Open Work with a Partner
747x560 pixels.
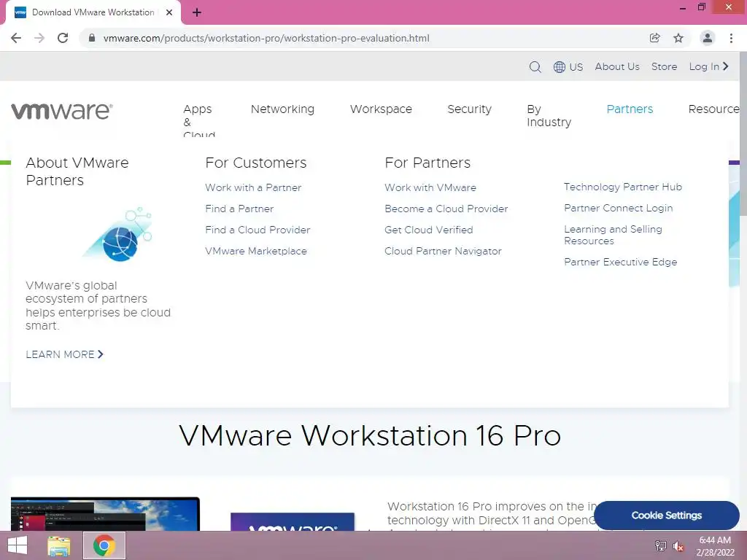pyautogui.click(x=253, y=187)
